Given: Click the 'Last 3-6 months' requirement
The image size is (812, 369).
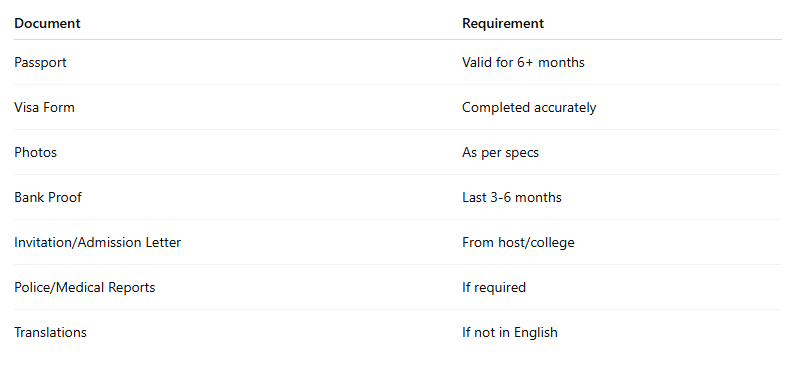Looking at the screenshot, I should tap(512, 197).
